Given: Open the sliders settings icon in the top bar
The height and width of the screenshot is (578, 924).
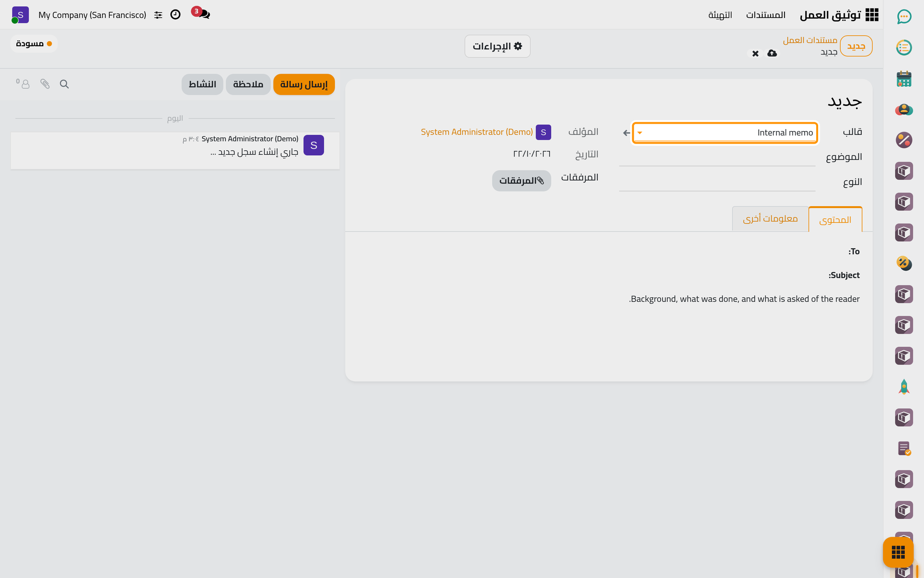Looking at the screenshot, I should point(158,15).
